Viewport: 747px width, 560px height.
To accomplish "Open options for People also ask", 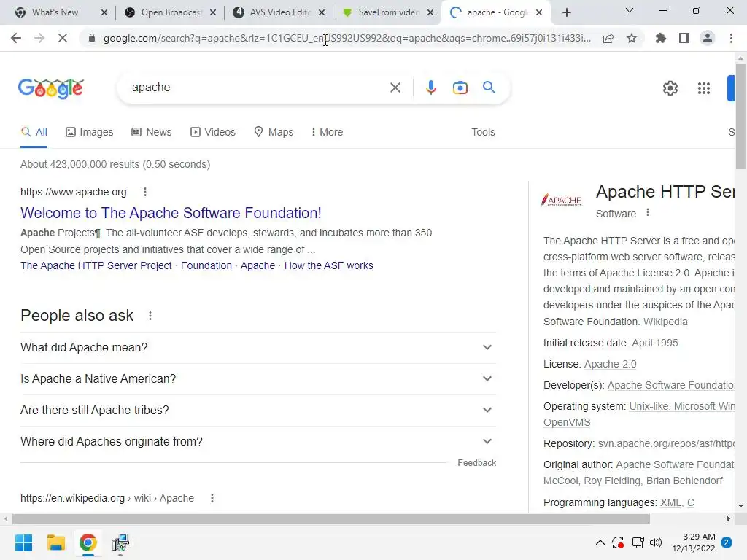I will tap(150, 316).
